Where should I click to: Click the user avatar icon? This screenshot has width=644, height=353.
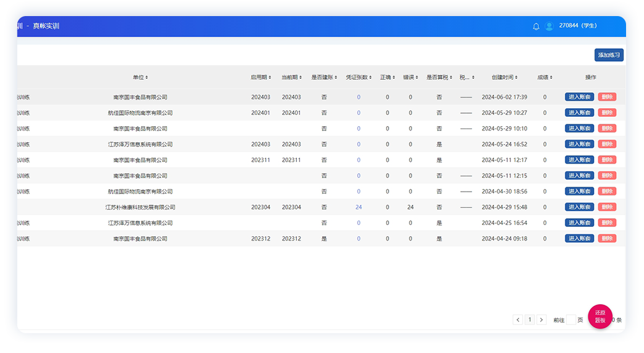tap(549, 27)
